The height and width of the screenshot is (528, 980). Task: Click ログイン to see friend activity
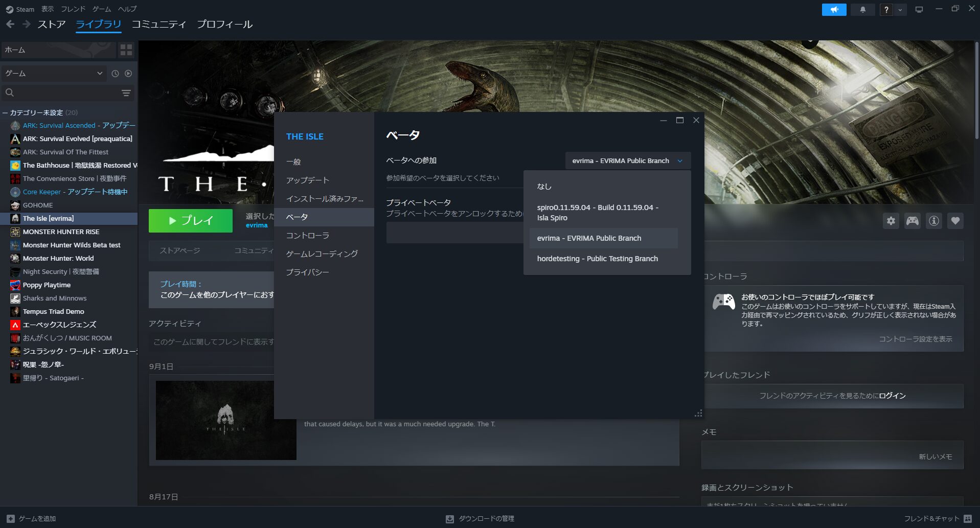[892, 396]
